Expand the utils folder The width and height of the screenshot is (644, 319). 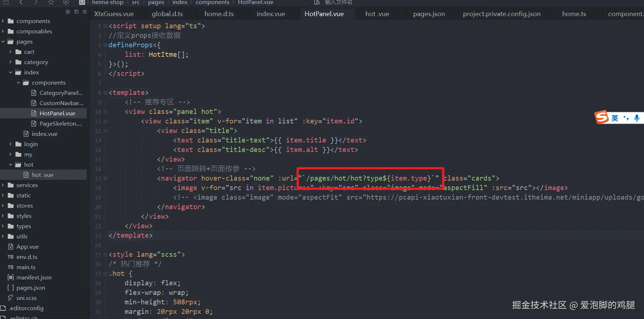coord(3,236)
